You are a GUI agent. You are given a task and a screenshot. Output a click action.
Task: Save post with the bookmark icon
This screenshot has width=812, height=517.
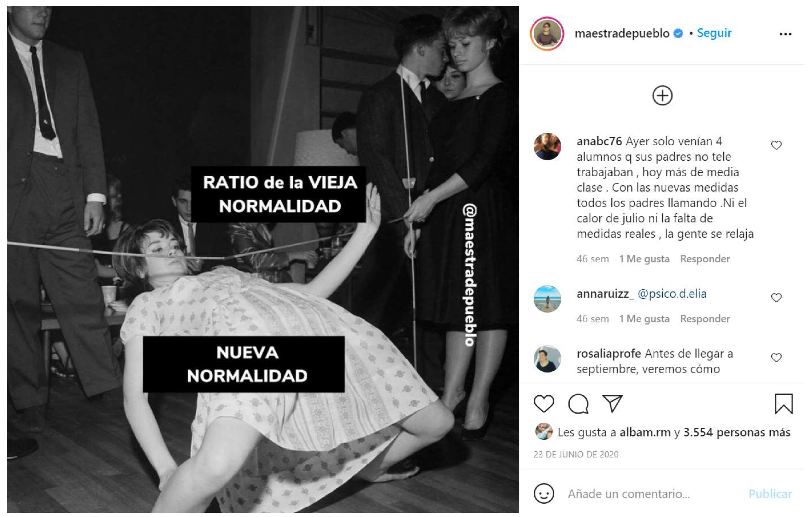(783, 404)
